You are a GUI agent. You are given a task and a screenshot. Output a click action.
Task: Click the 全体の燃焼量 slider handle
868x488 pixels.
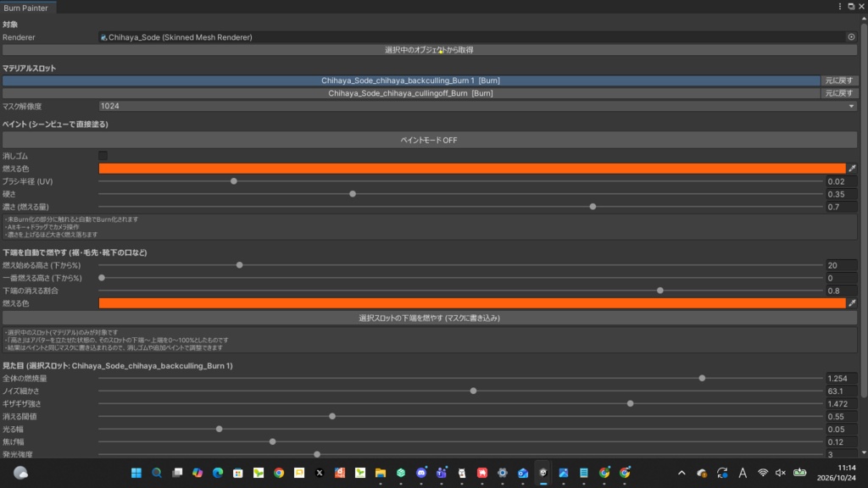click(x=702, y=379)
